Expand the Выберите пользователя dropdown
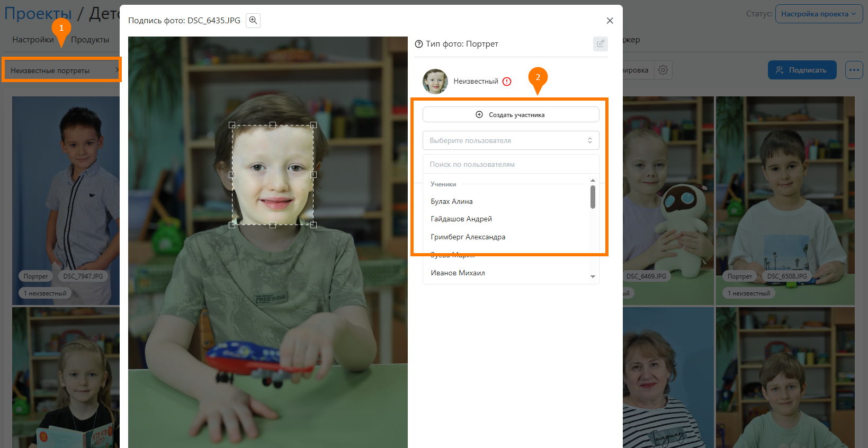Image resolution: width=868 pixels, height=448 pixels. (x=511, y=140)
